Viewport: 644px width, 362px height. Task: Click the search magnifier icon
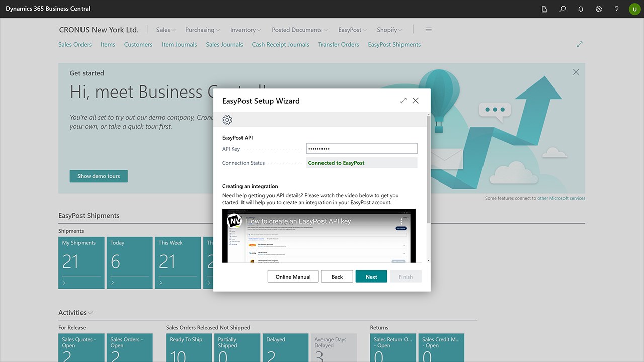coord(562,9)
